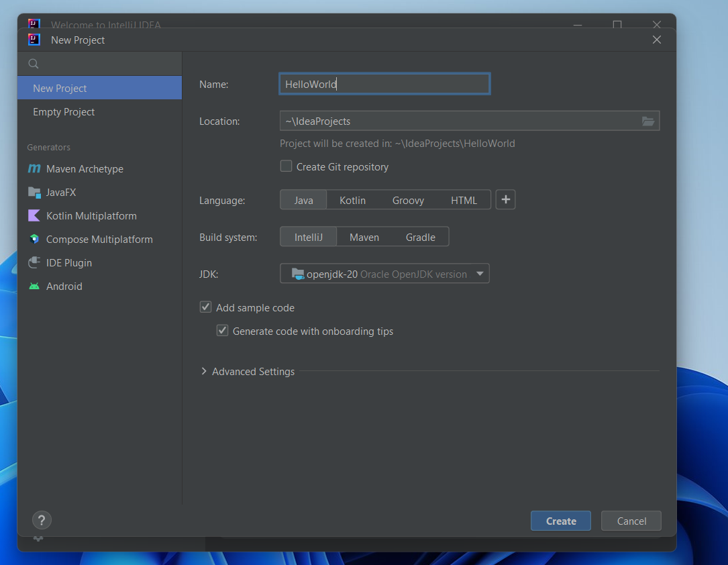
Task: Choose Kotlin Multiplatform generator
Action: (100, 216)
